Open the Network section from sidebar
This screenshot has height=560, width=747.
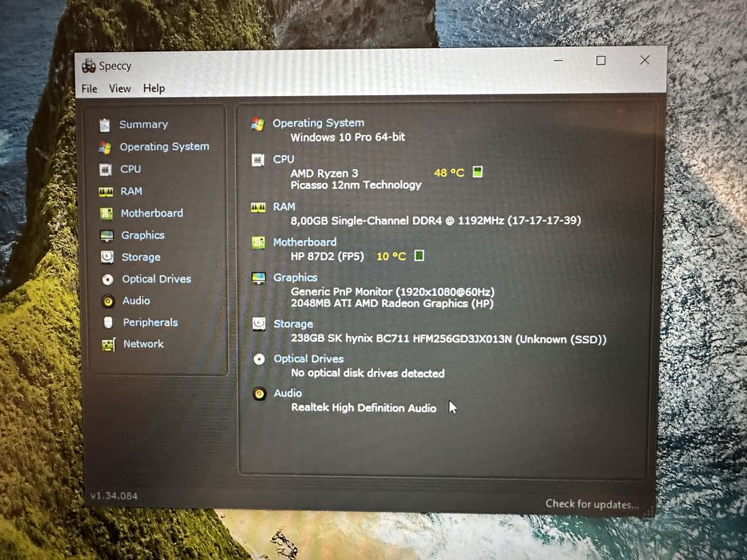tap(143, 344)
